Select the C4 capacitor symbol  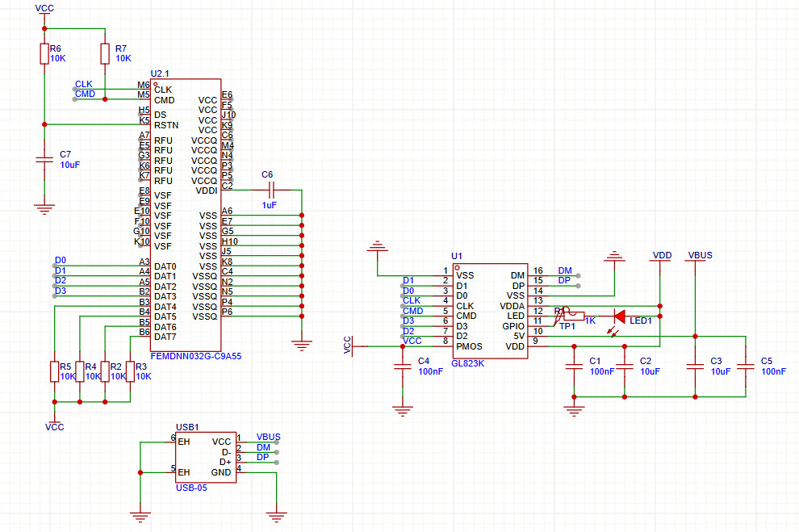(403, 367)
